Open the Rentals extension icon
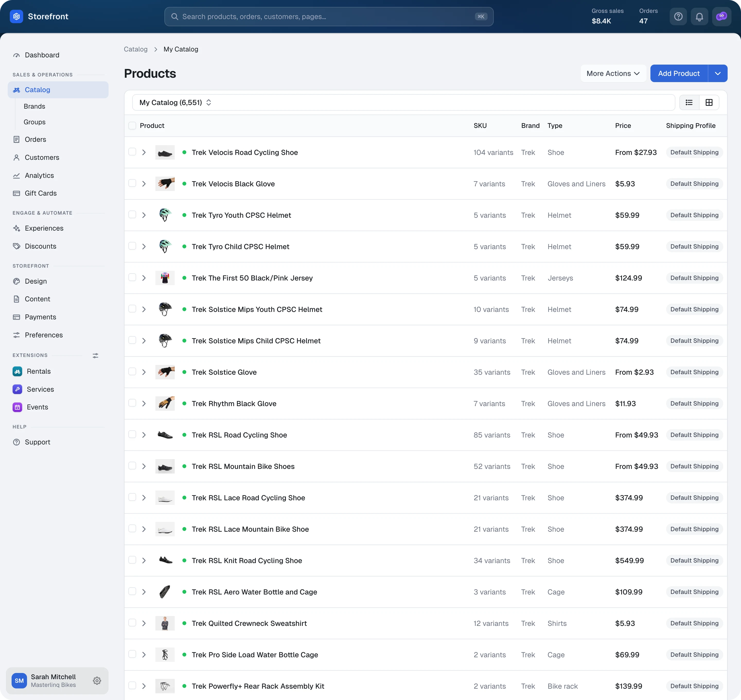This screenshot has height=700, width=741. [x=17, y=371]
